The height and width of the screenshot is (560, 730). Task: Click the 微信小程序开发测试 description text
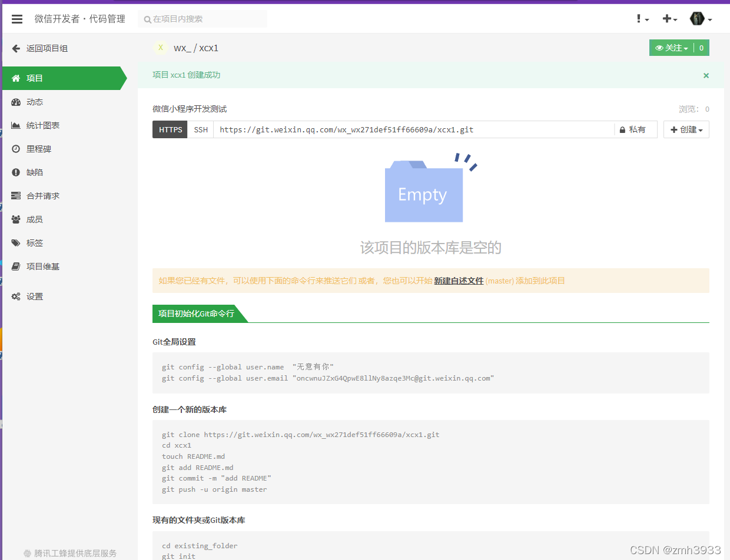190,109
